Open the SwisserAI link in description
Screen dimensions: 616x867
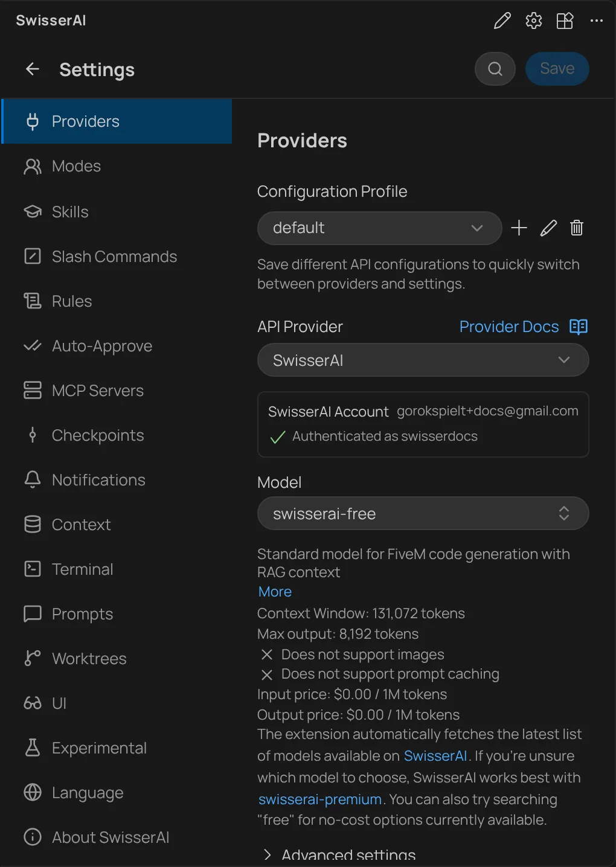point(435,756)
